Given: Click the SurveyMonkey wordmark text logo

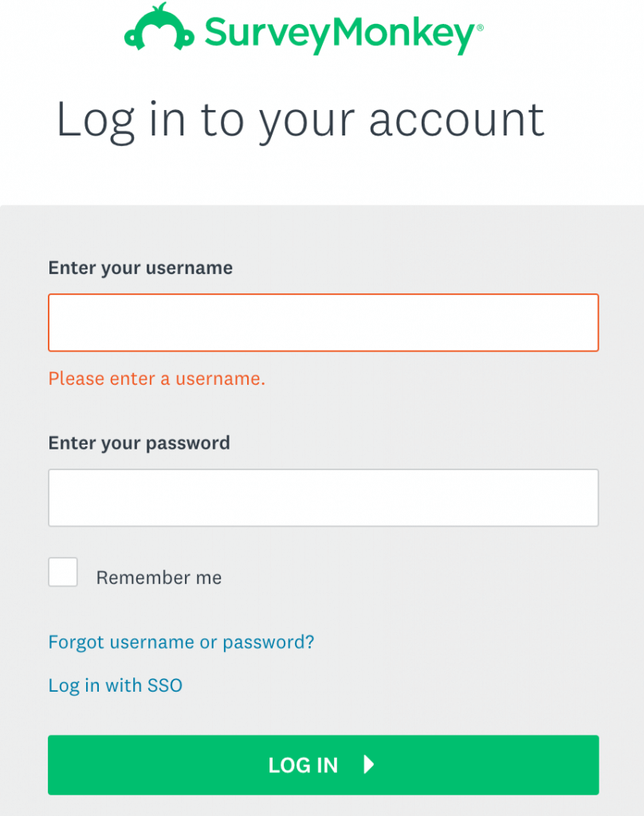Looking at the screenshot, I should click(341, 32).
